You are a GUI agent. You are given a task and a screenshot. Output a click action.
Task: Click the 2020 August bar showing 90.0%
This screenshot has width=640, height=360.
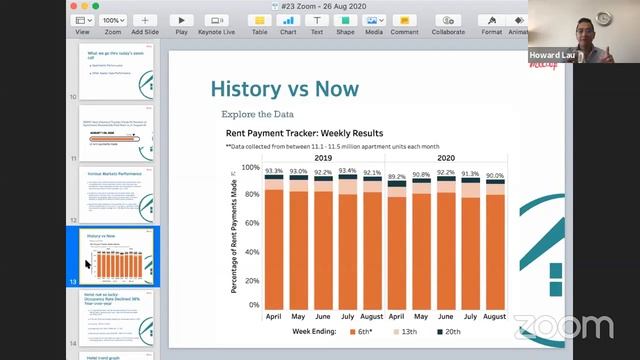pos(495,244)
